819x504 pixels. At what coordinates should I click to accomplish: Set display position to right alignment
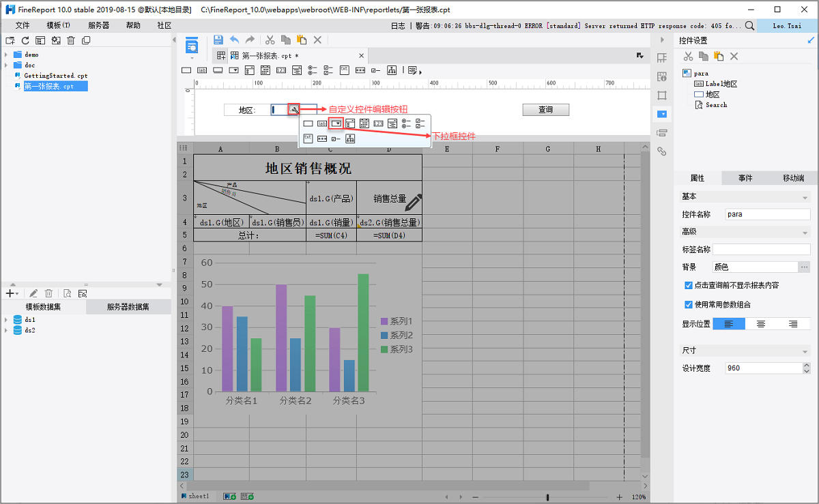click(x=794, y=324)
